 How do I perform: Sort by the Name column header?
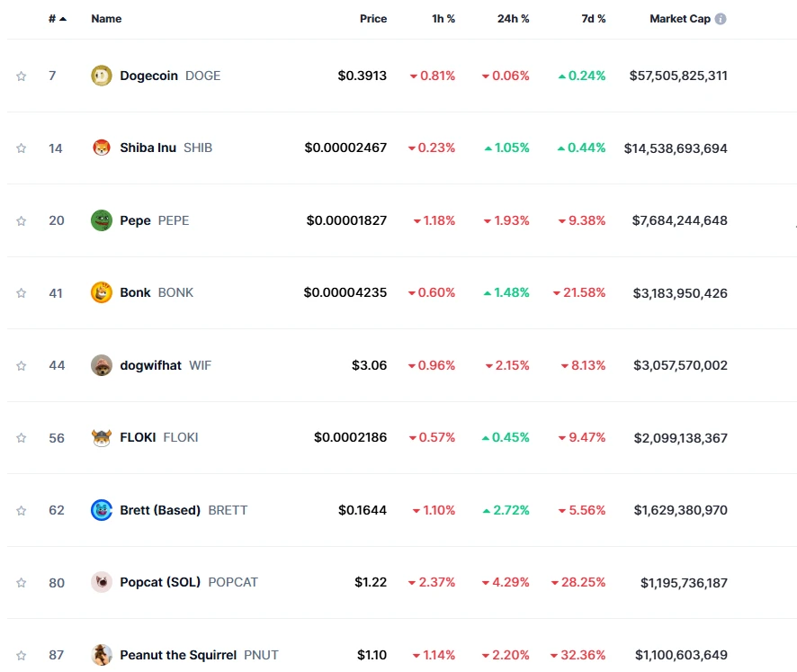click(106, 19)
